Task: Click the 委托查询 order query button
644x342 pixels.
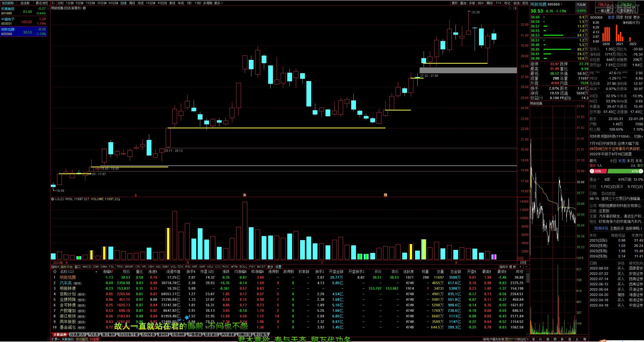Action: coord(626,11)
